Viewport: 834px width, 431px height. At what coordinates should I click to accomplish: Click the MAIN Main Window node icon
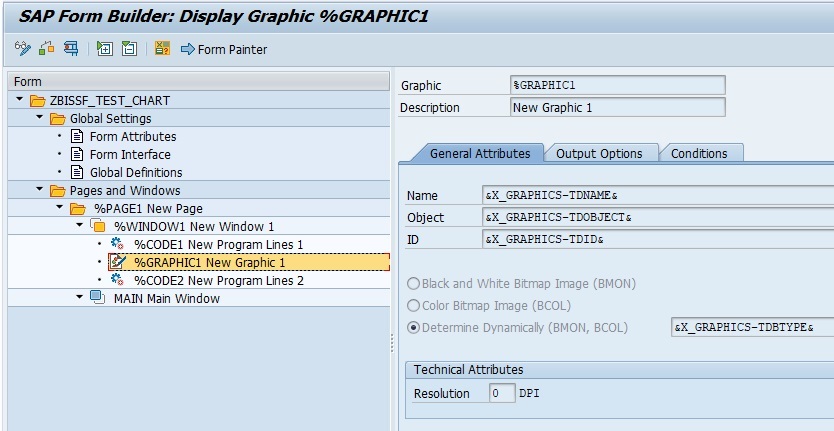(x=97, y=298)
